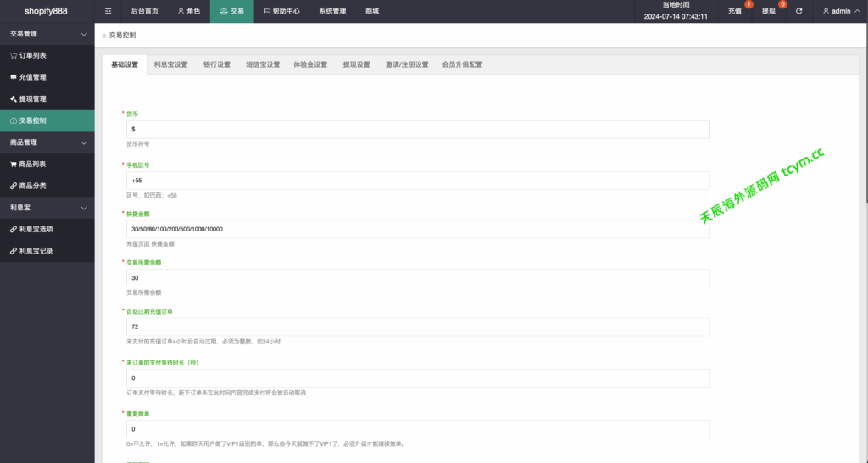Open 订单列表 in the sidebar
Viewport: 868px width, 463px height.
point(47,55)
